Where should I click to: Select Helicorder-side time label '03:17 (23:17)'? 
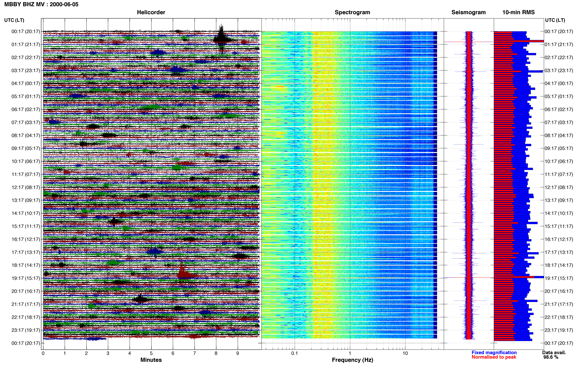26,71
